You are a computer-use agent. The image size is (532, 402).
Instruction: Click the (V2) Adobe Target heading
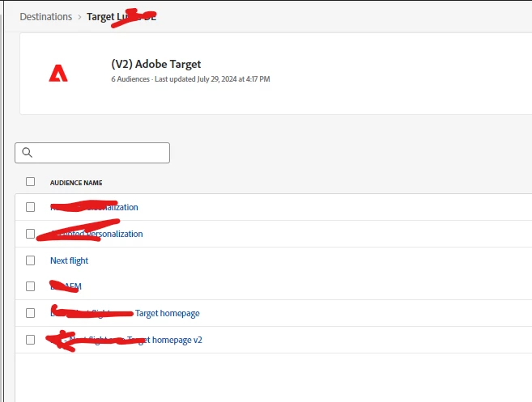coord(156,64)
